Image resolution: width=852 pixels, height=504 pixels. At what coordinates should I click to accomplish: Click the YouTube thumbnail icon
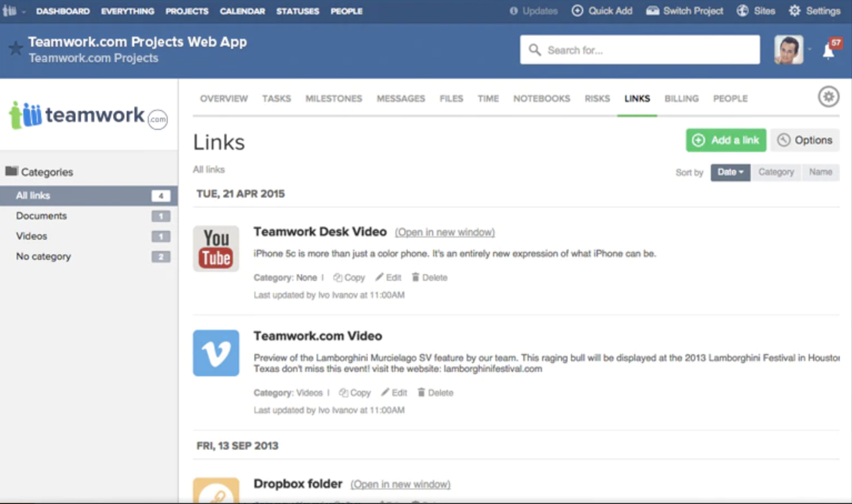coord(216,248)
